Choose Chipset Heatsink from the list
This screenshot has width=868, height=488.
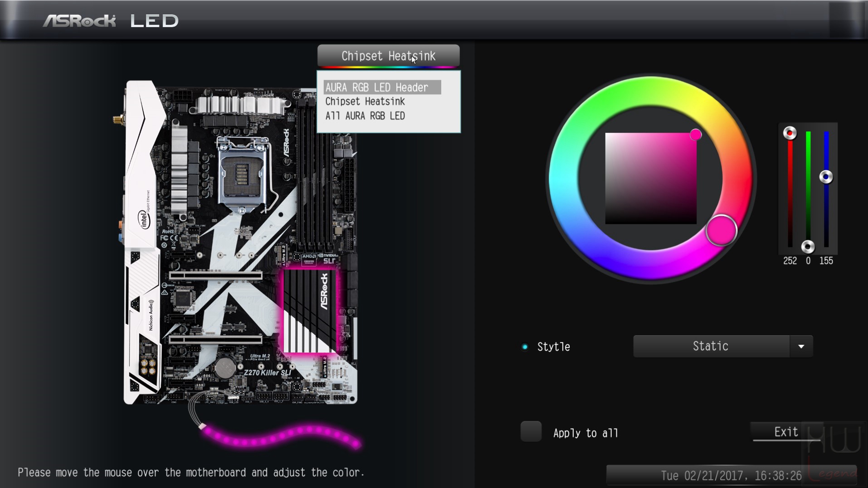pos(365,101)
